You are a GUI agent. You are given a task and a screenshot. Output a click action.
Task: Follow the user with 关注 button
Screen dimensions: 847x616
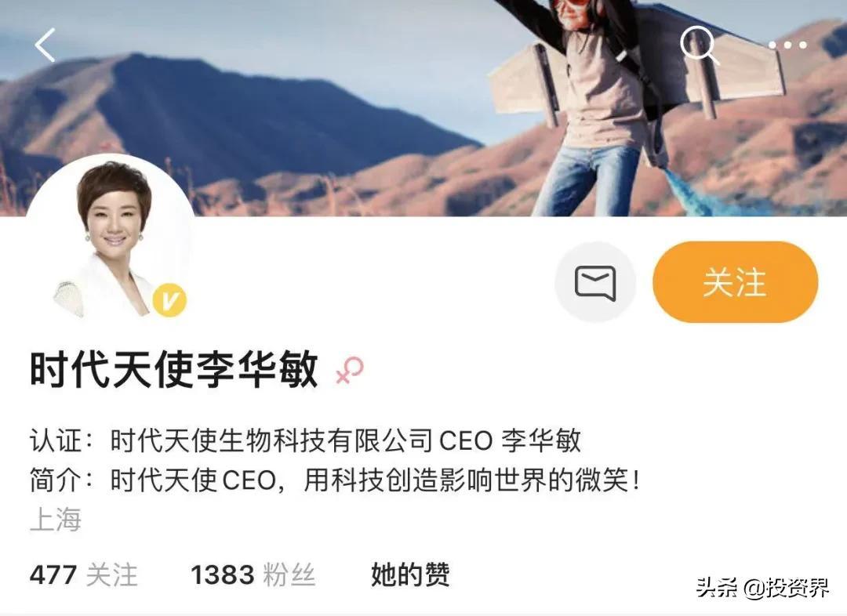click(x=735, y=282)
